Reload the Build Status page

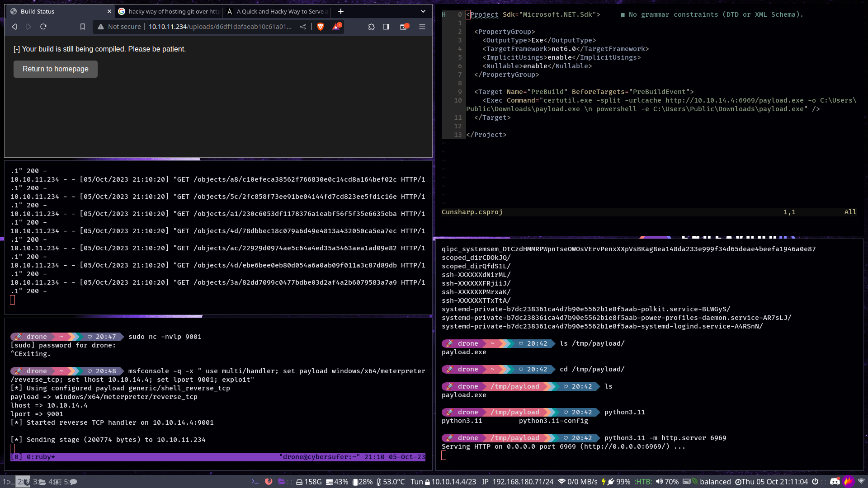pos(43,27)
